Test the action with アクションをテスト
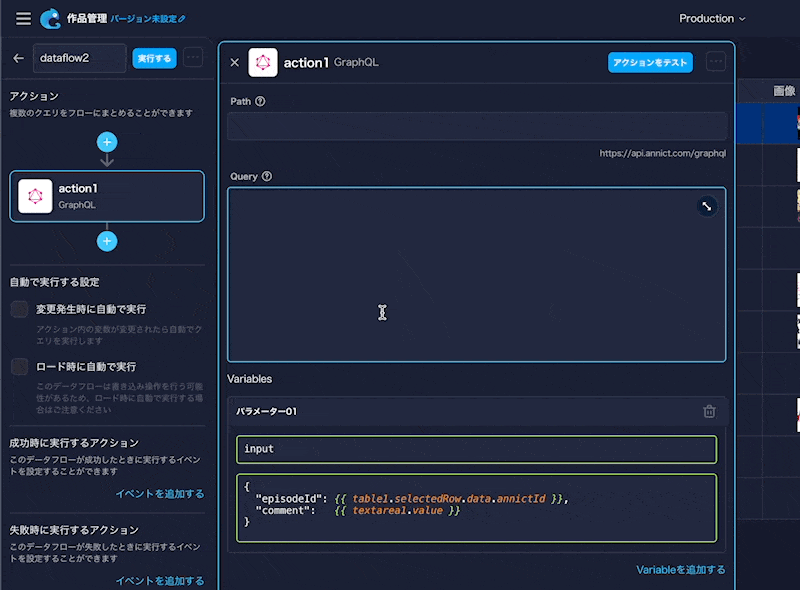Image resolution: width=800 pixels, height=590 pixels. pos(650,62)
